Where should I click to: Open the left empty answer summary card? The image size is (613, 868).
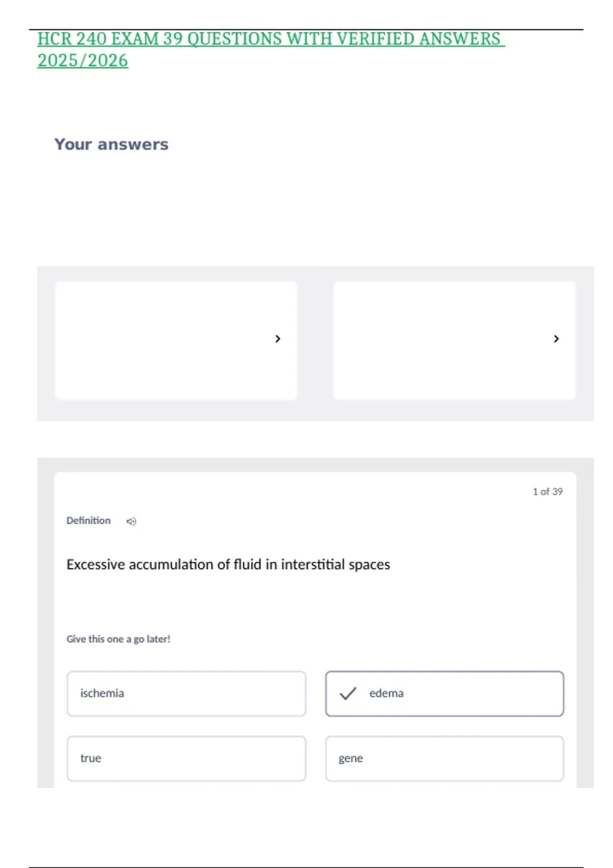coord(176,340)
